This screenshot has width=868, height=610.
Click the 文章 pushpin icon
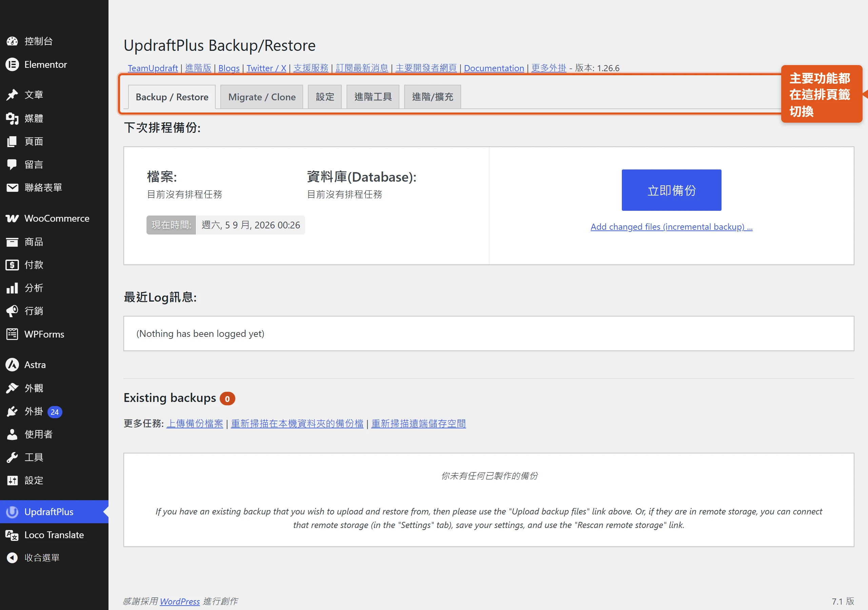click(x=12, y=95)
